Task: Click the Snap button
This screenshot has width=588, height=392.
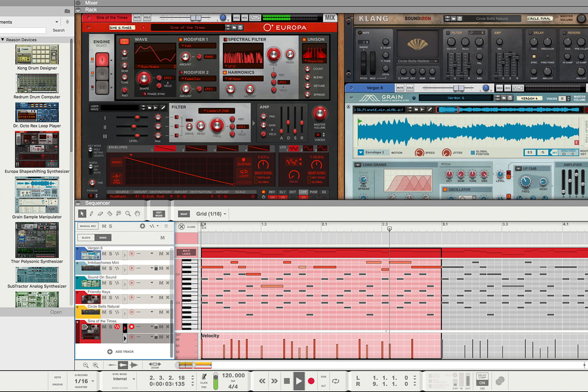Action: (x=183, y=214)
